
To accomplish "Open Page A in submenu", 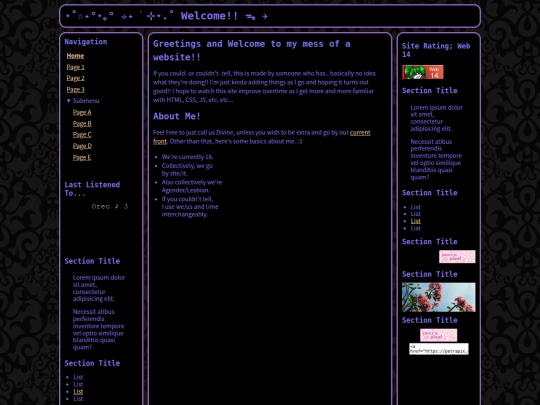I will (x=82, y=112).
